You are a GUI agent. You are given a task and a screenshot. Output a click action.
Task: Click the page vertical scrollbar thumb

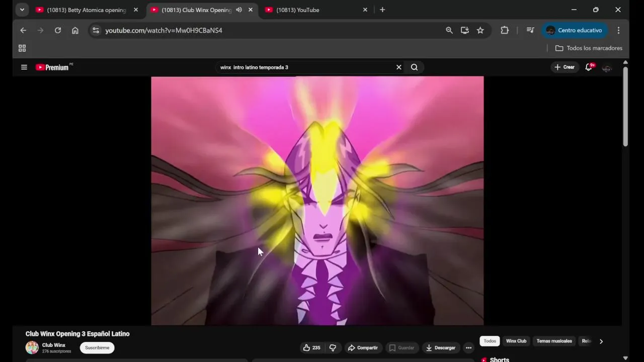625,106
